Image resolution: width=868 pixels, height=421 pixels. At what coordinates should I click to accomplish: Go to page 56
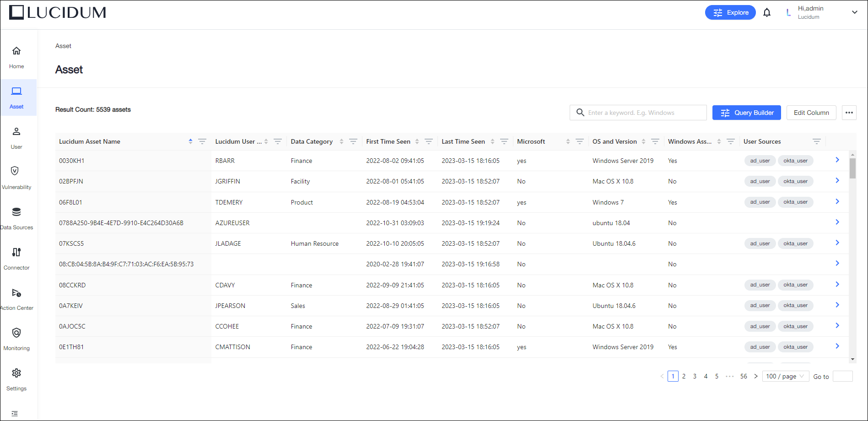click(744, 376)
